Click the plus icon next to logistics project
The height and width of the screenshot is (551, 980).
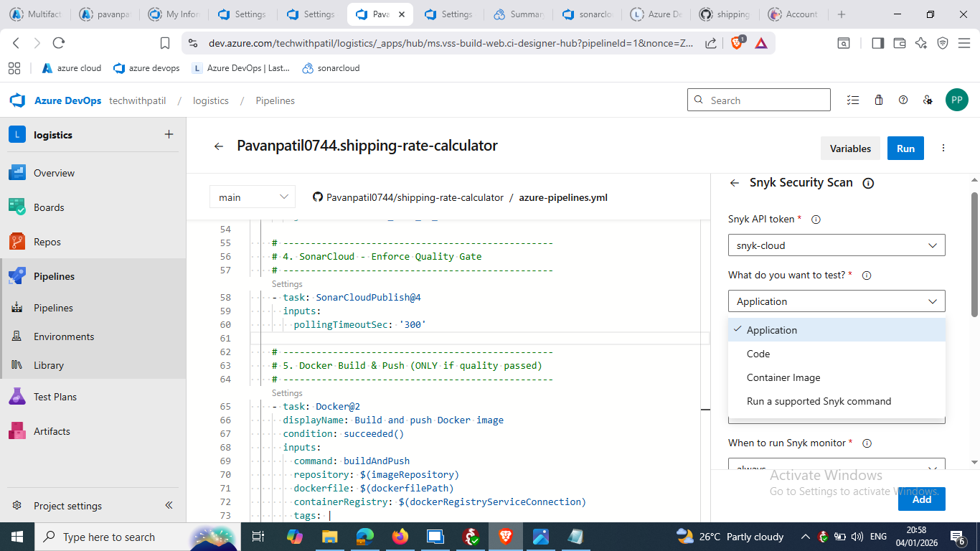[169, 134]
